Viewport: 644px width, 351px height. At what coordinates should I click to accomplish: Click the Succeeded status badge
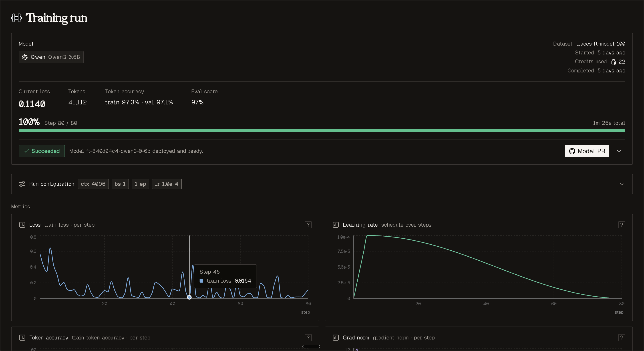[x=42, y=151]
